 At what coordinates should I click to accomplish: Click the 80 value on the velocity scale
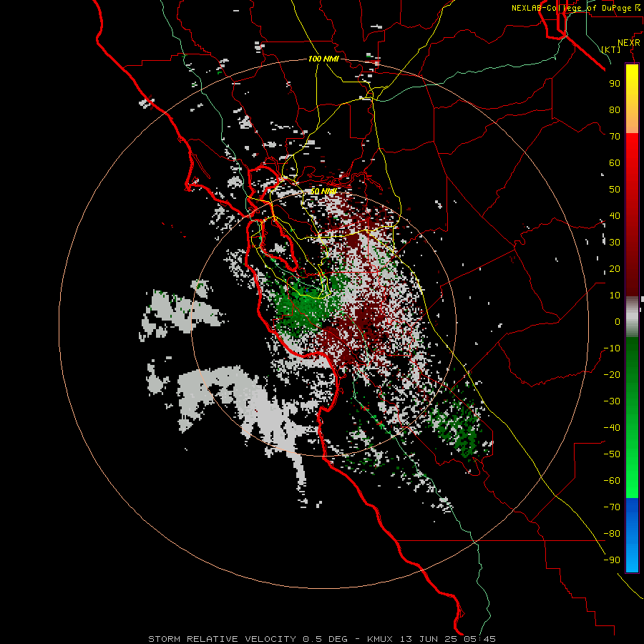point(615,109)
